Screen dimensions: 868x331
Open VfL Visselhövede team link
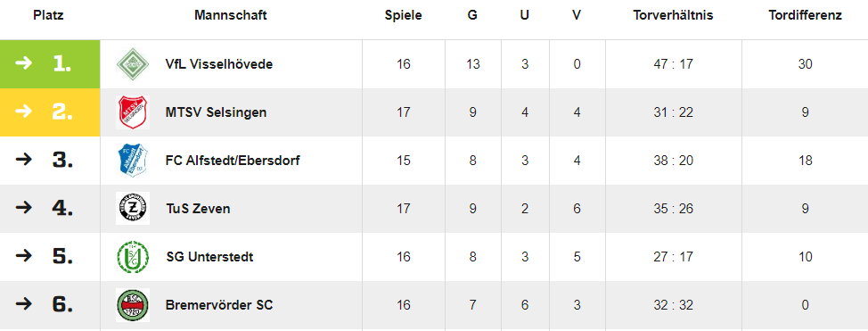pos(219,64)
